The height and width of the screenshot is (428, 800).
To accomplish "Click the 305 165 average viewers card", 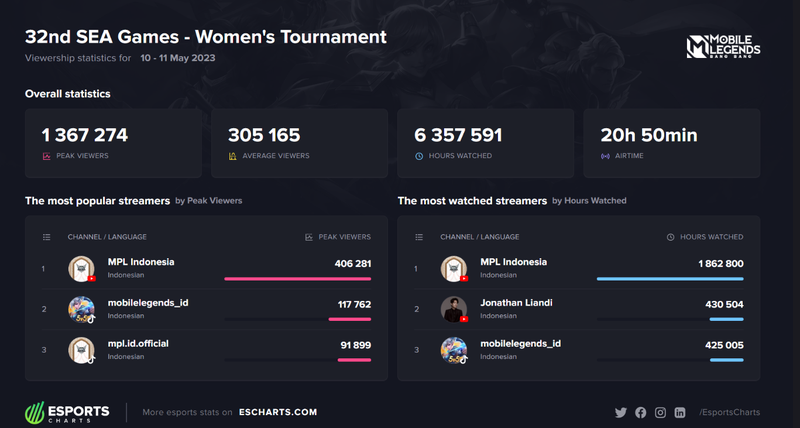I will pos(299,143).
